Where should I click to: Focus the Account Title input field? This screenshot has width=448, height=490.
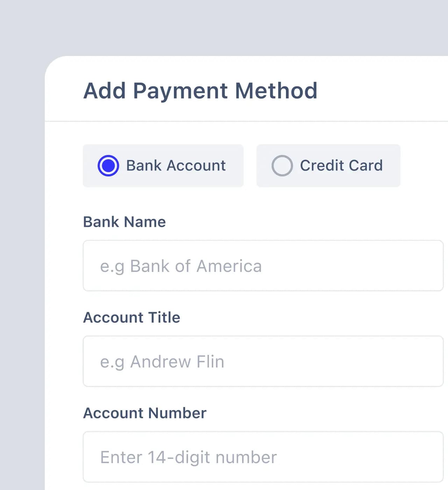[263, 361]
